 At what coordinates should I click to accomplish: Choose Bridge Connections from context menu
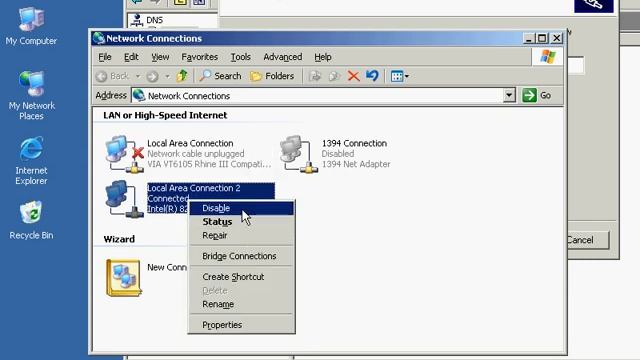coord(241,256)
